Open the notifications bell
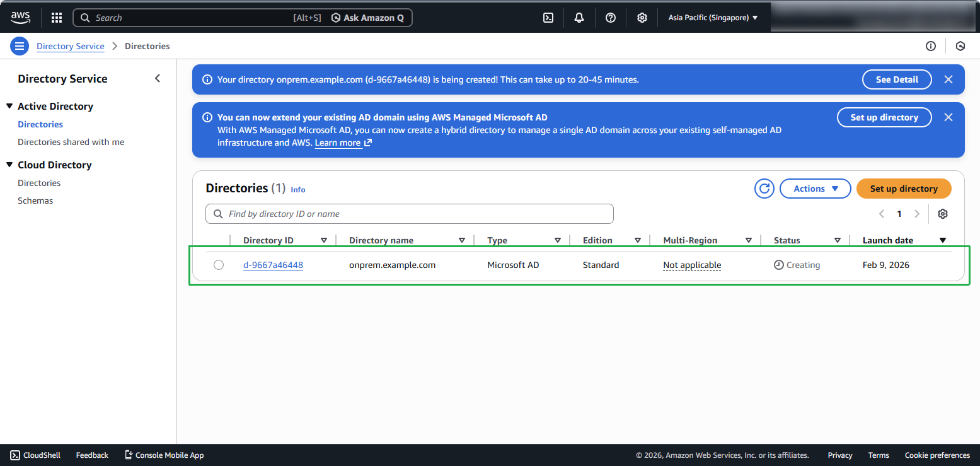Screen dimensions: 980x466 coord(579,18)
